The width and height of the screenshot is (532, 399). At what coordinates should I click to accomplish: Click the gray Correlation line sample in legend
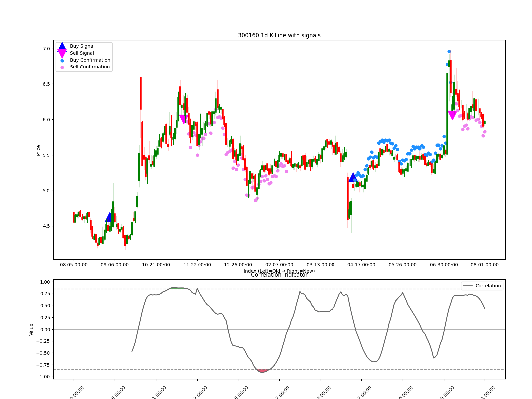coord(468,286)
